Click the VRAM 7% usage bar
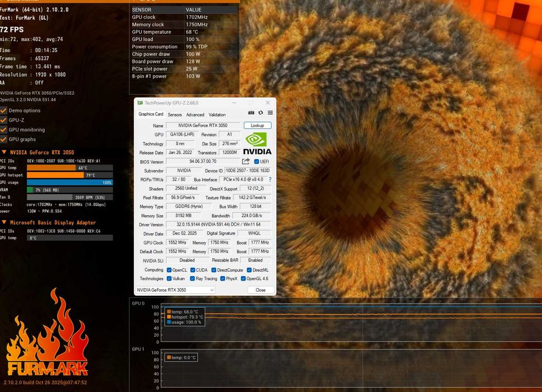 (x=70, y=190)
